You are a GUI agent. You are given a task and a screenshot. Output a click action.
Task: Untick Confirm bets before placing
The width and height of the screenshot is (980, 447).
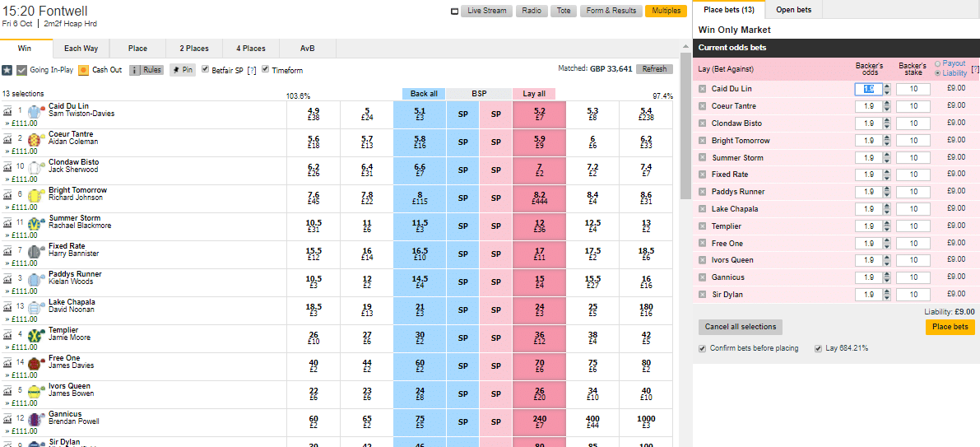point(703,348)
